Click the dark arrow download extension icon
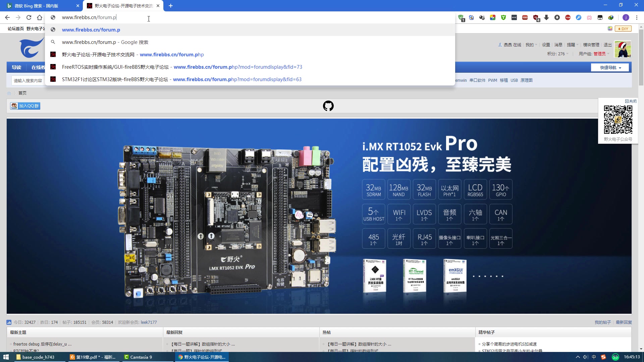Image resolution: width=644 pixels, height=362 pixels. 546,17
